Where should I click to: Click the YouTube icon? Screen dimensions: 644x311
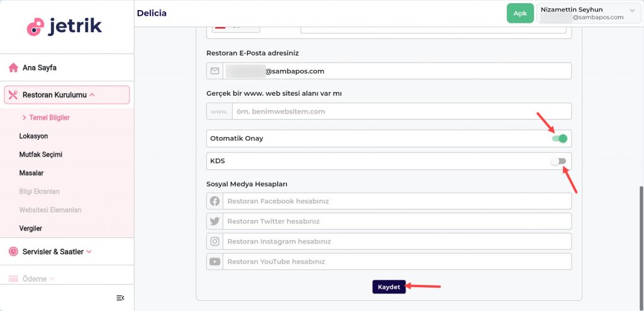214,262
